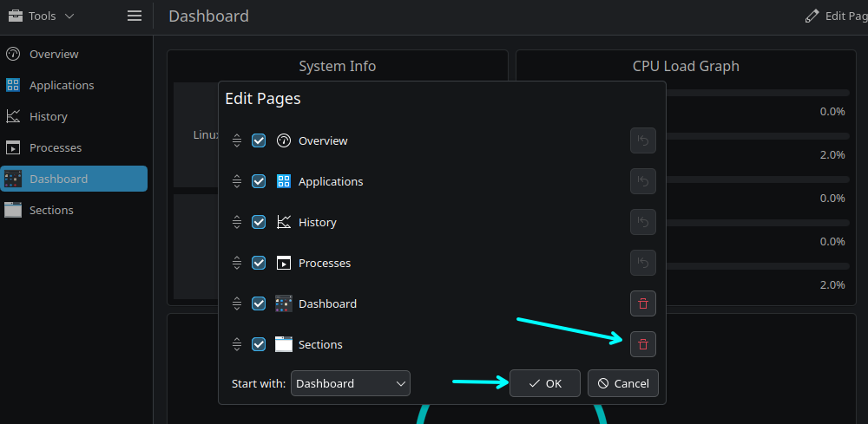This screenshot has height=424, width=868.
Task: Uncheck the Sections page checkbox
Action: pyautogui.click(x=259, y=344)
